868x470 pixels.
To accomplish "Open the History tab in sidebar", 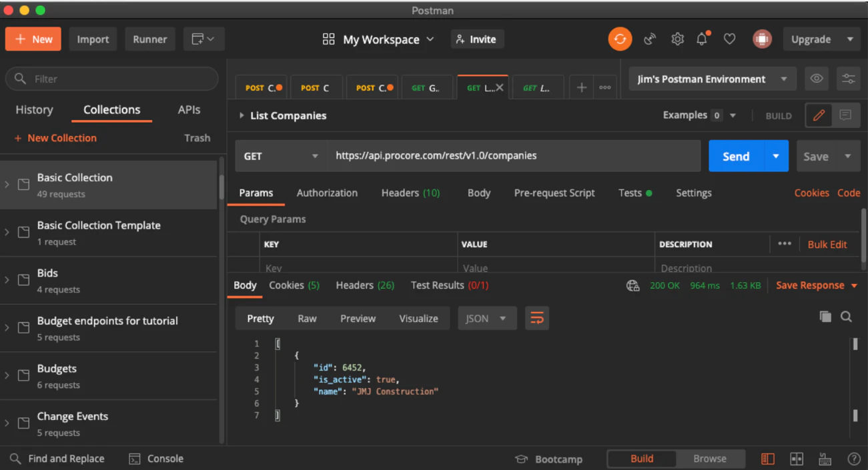I will [x=34, y=110].
